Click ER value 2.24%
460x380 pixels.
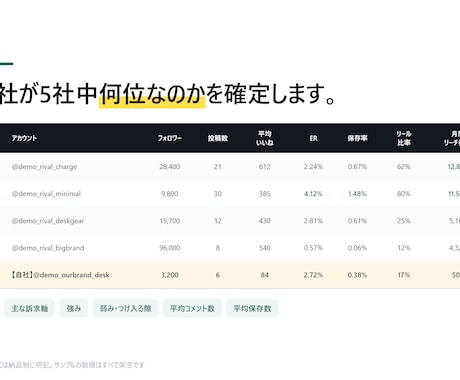click(313, 167)
